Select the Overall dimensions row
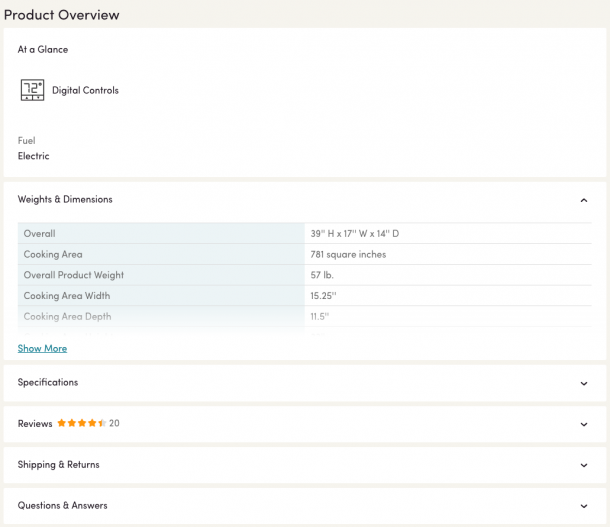 pos(305,233)
